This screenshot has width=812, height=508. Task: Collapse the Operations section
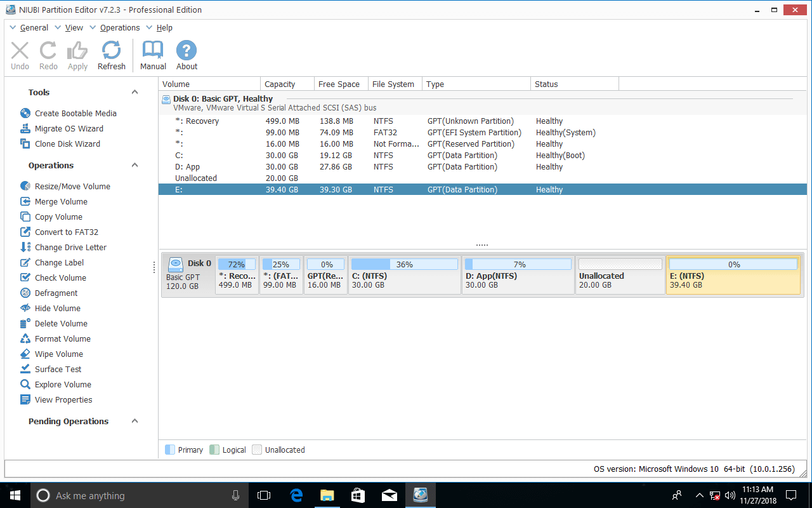(134, 165)
